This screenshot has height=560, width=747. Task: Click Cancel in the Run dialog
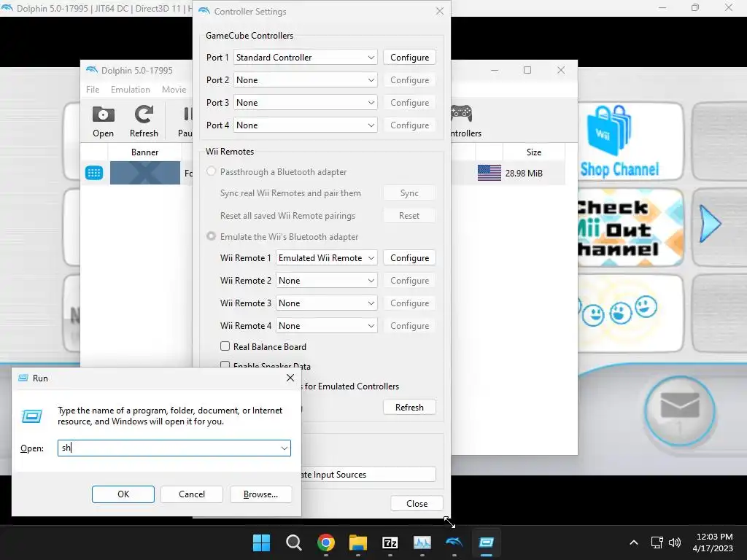click(192, 494)
